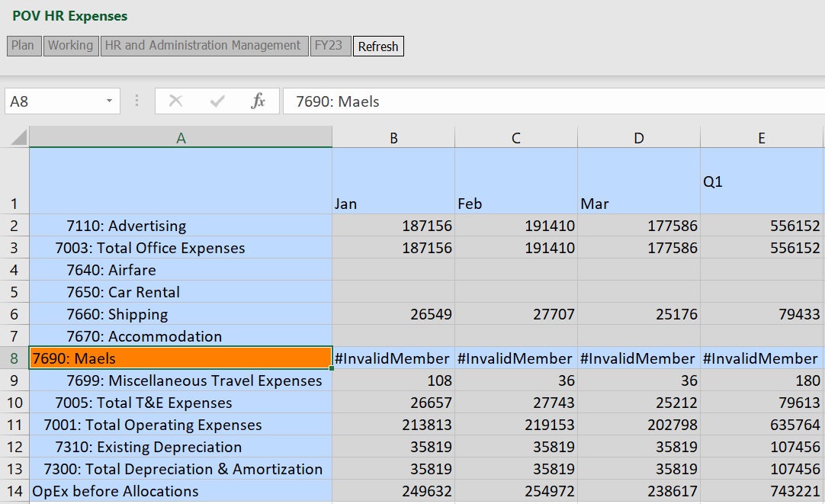Select column C header
Screen dimensions: 825x504
click(516, 137)
